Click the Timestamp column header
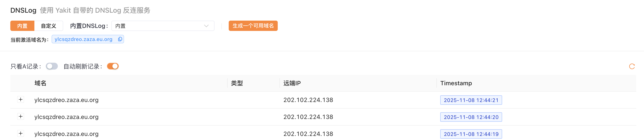 (456, 83)
